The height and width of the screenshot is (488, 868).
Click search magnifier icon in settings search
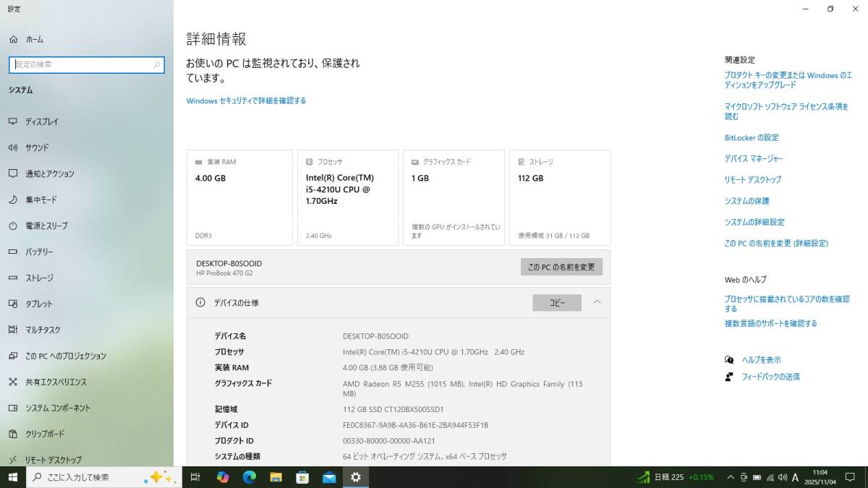tap(156, 64)
